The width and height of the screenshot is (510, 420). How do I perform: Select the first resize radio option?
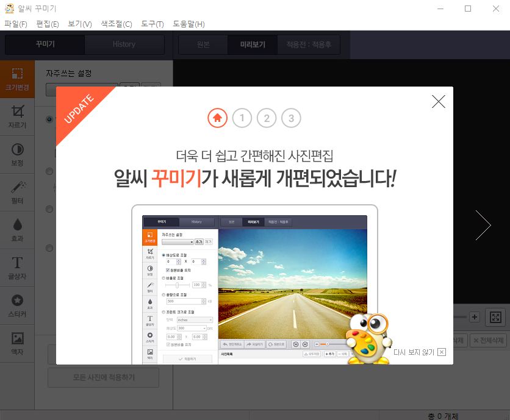coord(49,119)
